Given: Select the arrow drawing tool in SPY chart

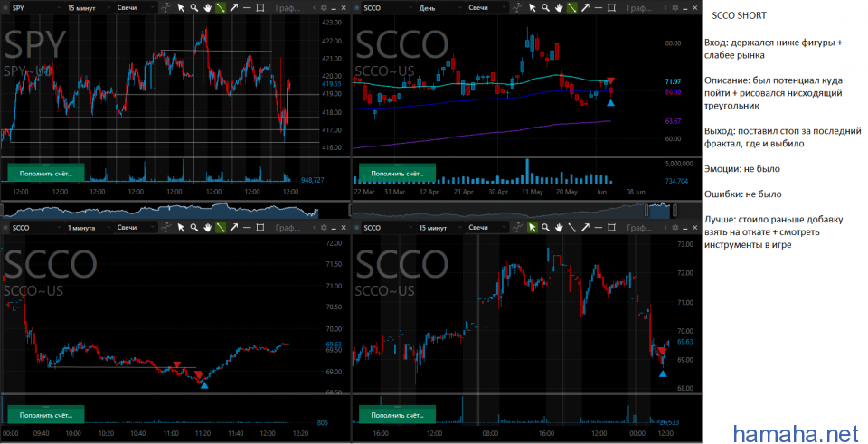Looking at the screenshot, I should tap(234, 8).
